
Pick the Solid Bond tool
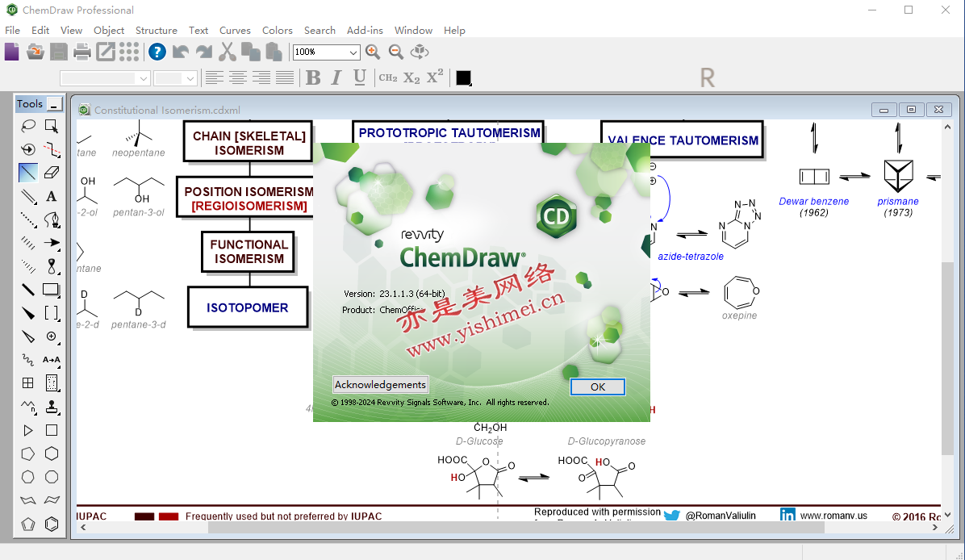click(28, 173)
